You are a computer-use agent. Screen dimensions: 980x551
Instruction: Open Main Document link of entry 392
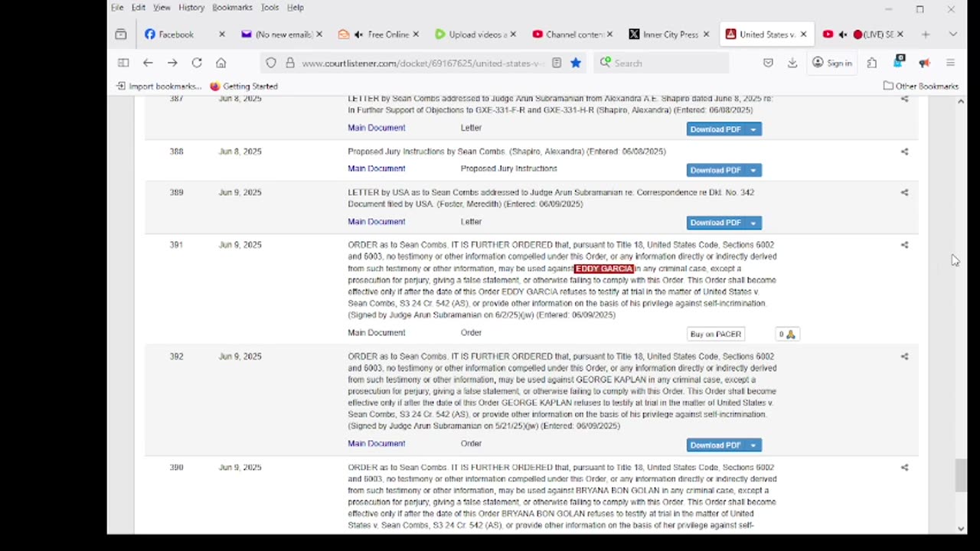[x=377, y=444]
